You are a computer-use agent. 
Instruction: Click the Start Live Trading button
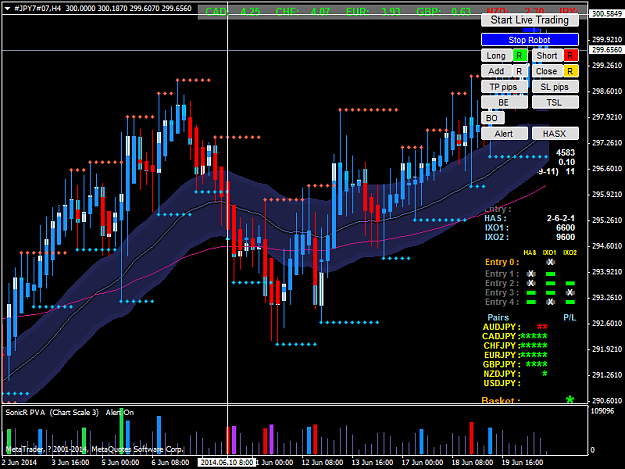coord(529,20)
